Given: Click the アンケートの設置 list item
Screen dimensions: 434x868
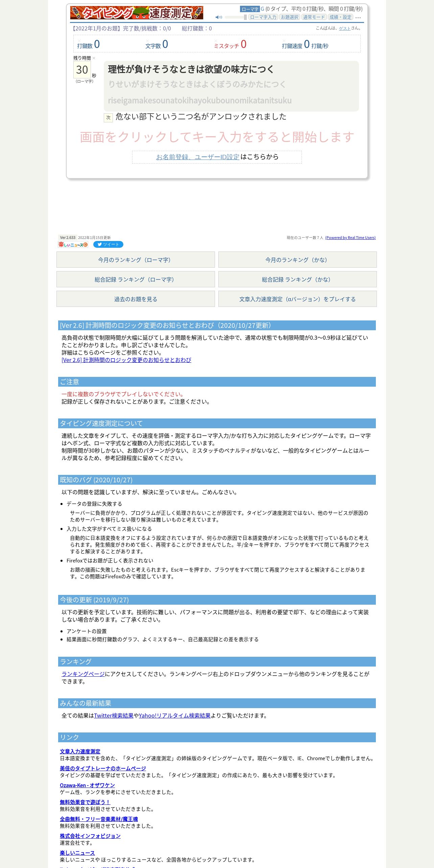Looking at the screenshot, I should coord(87,631).
